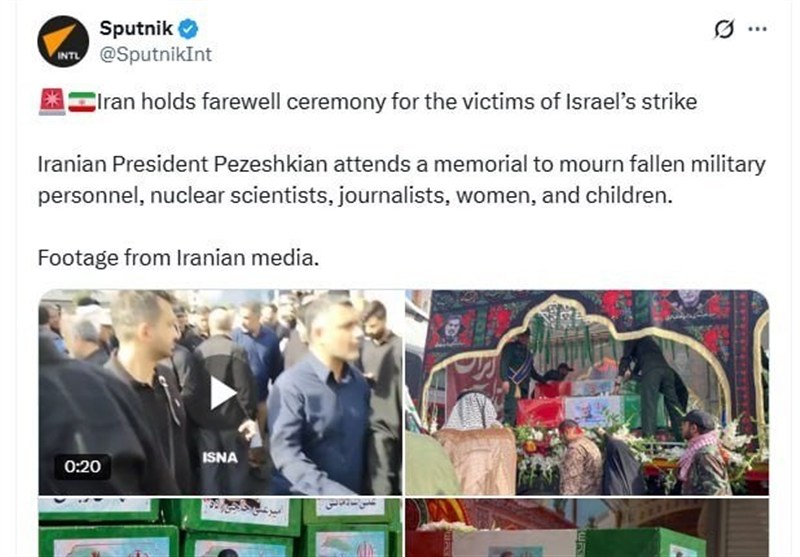Open the @SputnikInt handle link
This screenshot has width=800, height=557.
click(156, 55)
